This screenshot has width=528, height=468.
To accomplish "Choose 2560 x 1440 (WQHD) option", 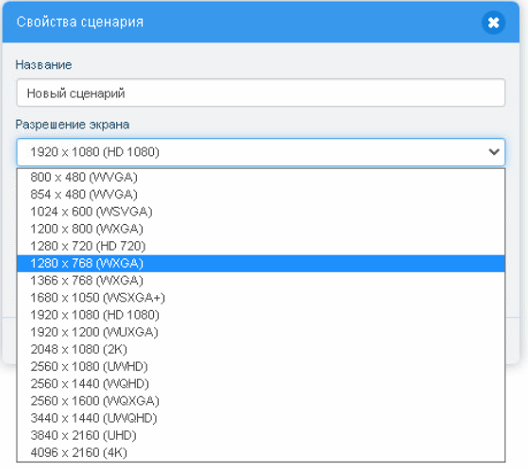I will pos(261,383).
